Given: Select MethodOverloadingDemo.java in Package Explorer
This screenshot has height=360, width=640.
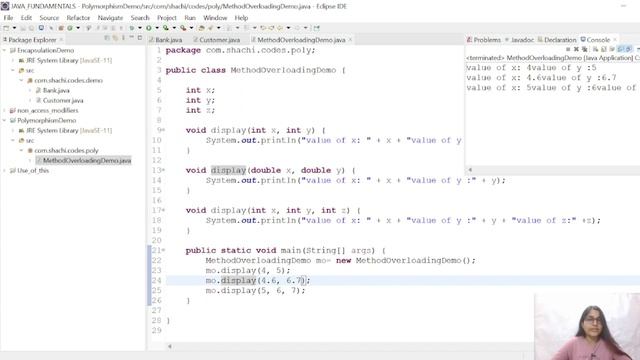Looking at the screenshot, I should (84, 160).
